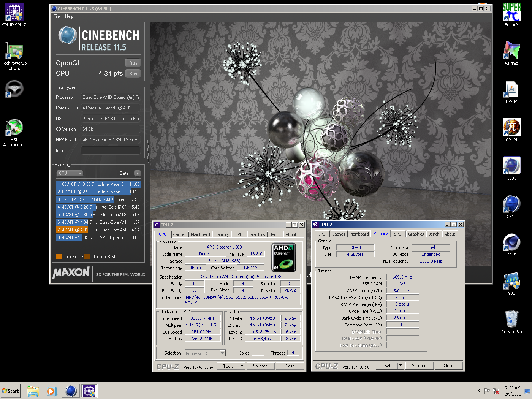Click the Action Center flag tray icon
Image resolution: width=532 pixels, height=399 pixels.
click(x=487, y=391)
